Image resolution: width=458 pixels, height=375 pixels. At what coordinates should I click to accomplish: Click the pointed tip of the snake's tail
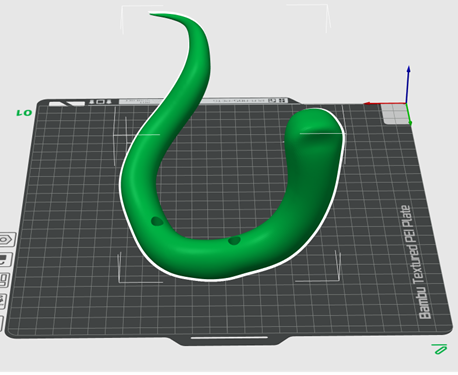point(153,14)
